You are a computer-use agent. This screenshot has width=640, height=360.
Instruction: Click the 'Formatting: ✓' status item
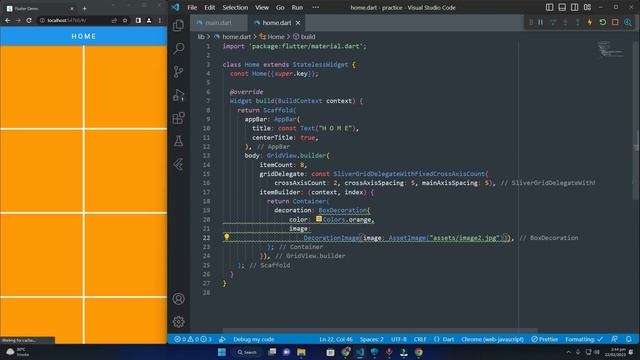584,339
